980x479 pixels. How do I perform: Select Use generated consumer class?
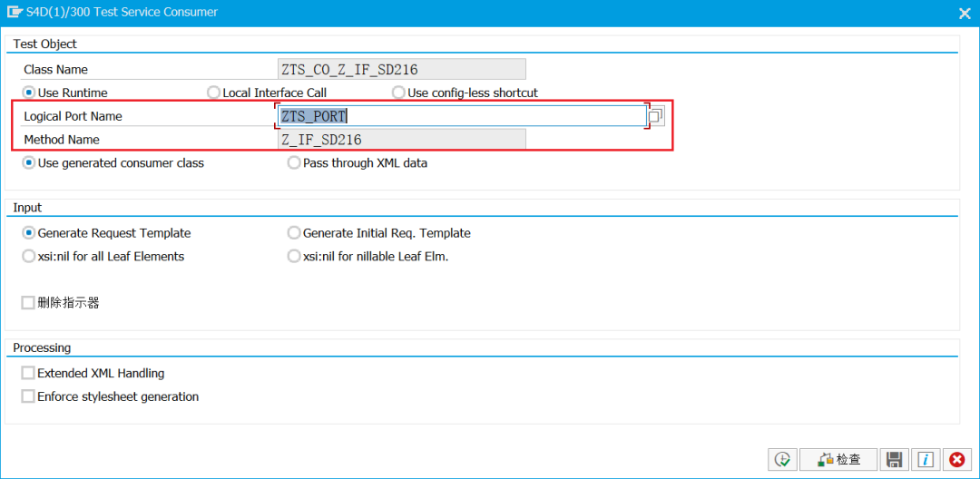tap(28, 163)
